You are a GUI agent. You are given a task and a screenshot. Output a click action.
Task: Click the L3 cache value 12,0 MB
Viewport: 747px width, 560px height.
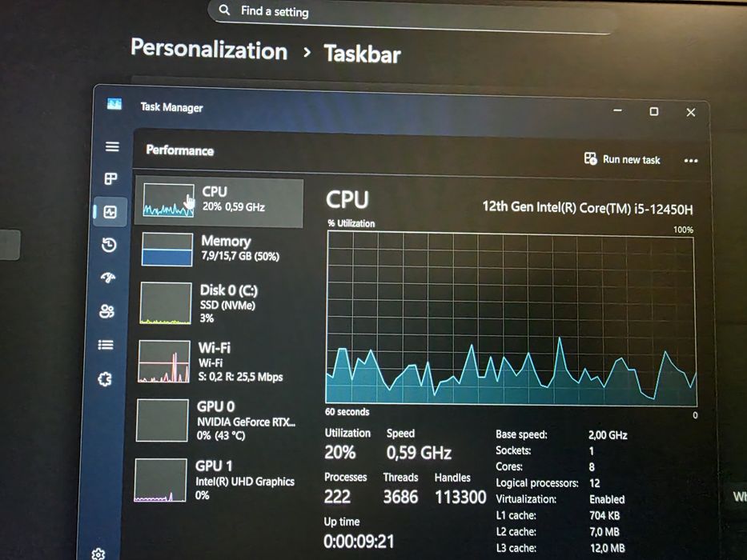(608, 549)
